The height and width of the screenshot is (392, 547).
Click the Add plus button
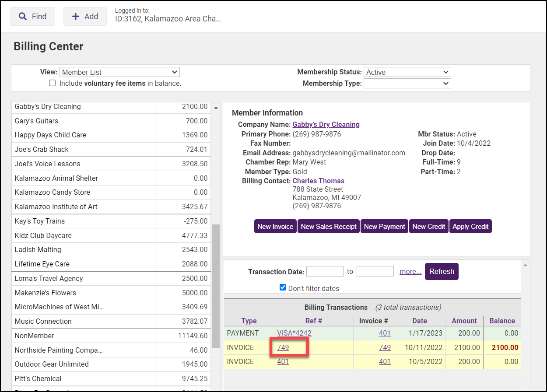click(x=85, y=17)
